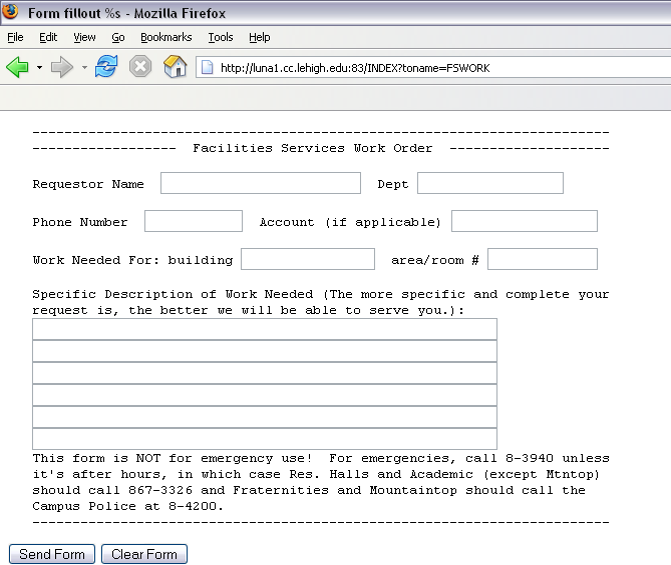Click the URL address bar text

pos(355,68)
